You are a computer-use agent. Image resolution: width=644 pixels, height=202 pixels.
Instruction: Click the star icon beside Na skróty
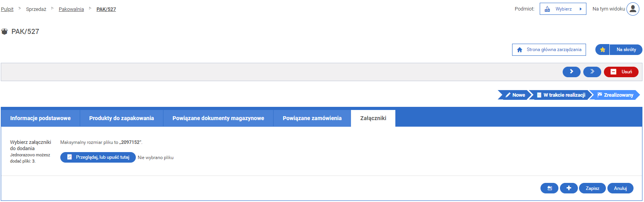point(602,50)
